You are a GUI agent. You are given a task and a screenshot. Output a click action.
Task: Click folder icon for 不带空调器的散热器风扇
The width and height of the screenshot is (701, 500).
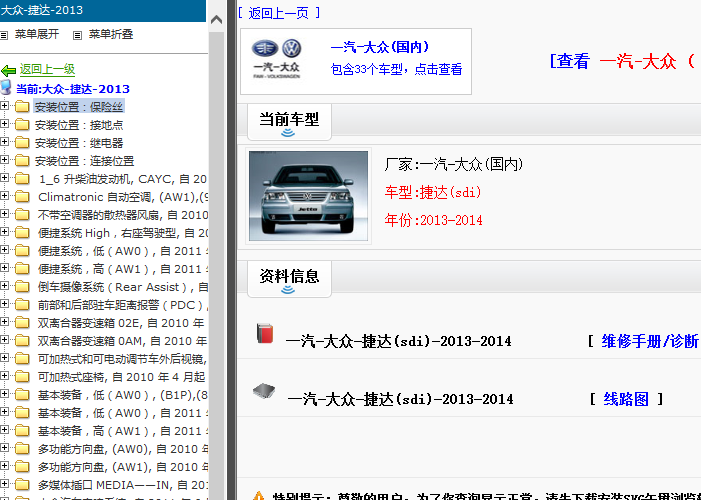(22, 215)
